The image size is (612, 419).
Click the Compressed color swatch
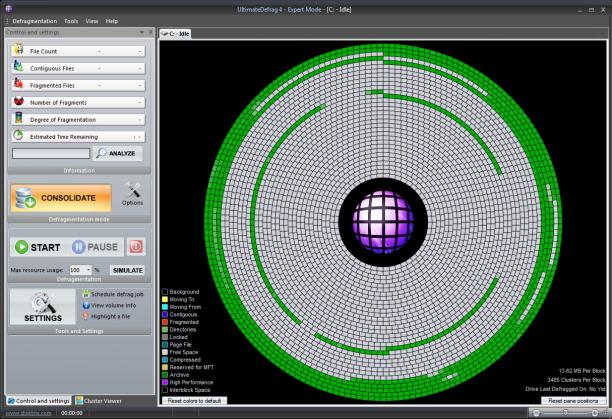point(165,360)
